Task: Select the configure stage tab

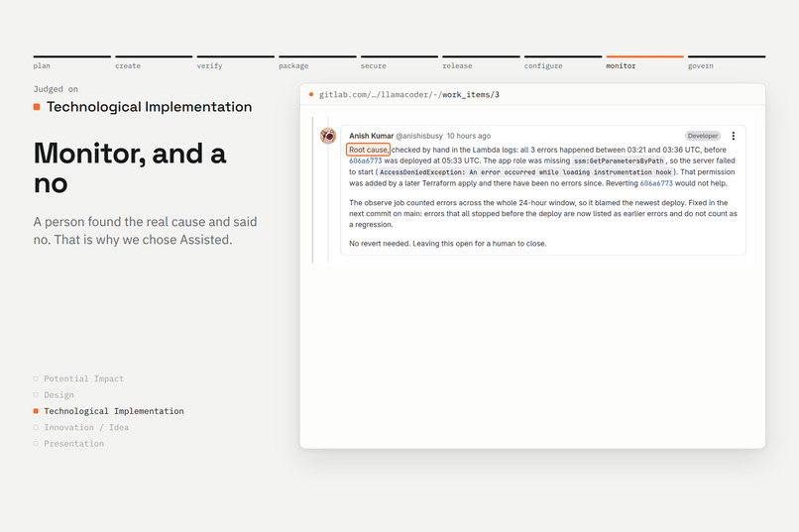Action: [x=563, y=62]
